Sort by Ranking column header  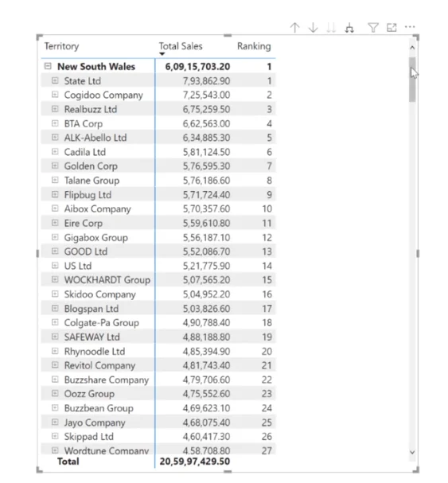254,46
